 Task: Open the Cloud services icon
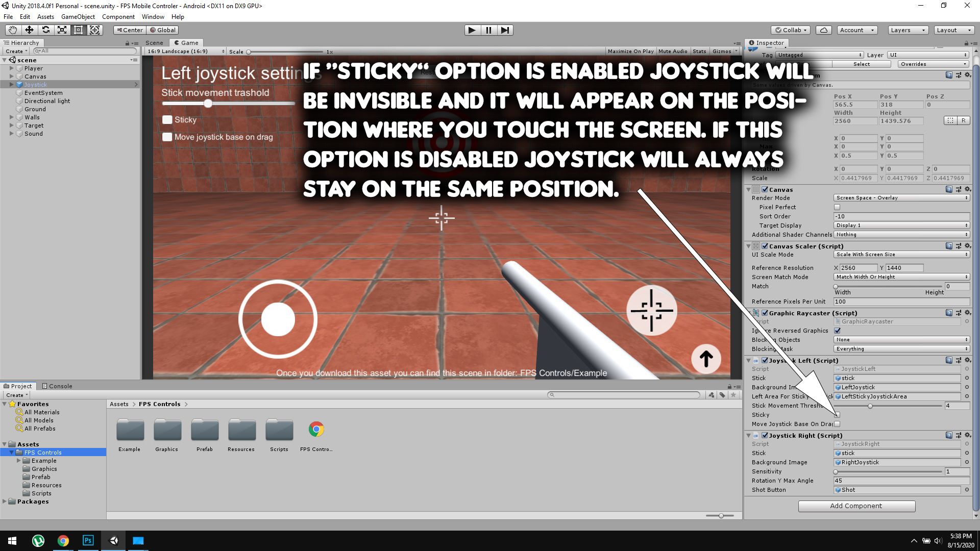click(823, 30)
